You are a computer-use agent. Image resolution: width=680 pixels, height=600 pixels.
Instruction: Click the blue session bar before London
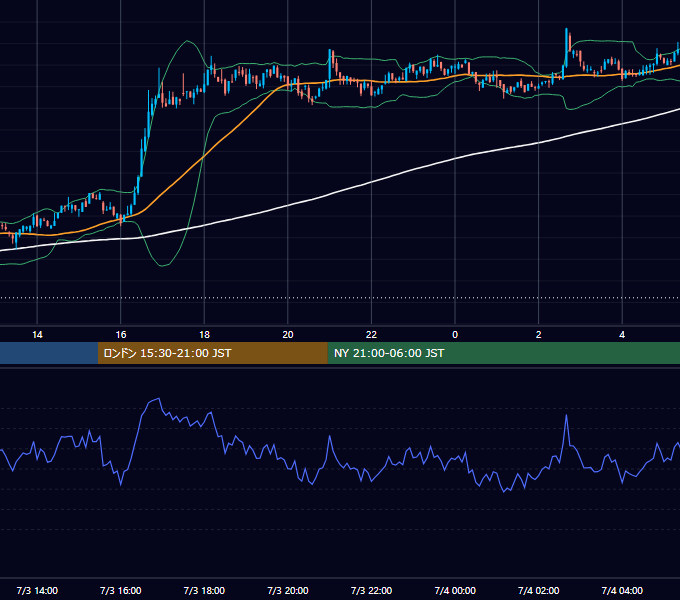(49, 353)
